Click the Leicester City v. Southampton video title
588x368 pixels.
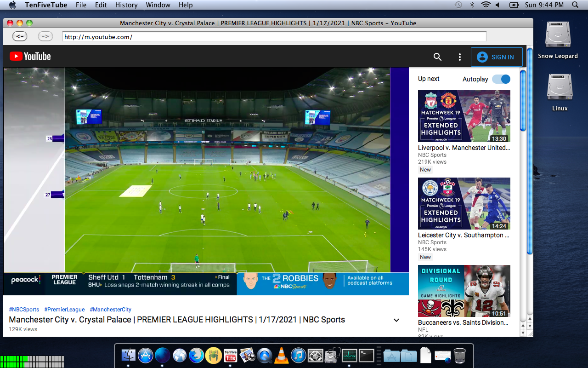click(464, 235)
